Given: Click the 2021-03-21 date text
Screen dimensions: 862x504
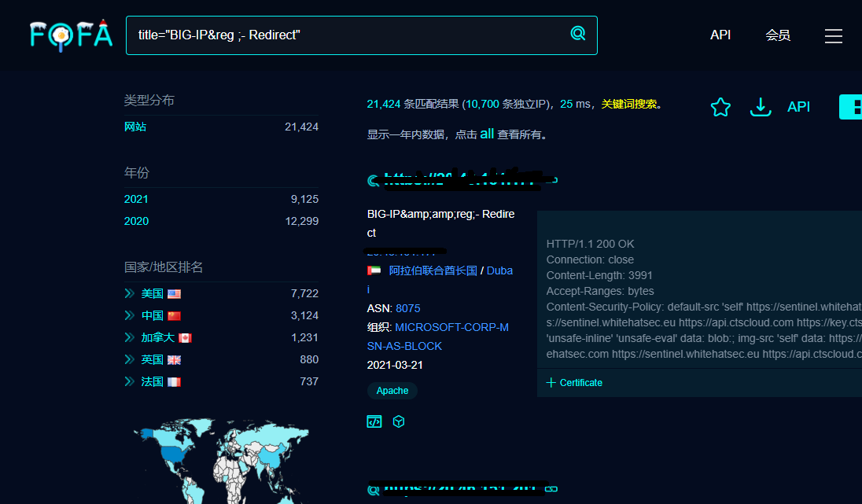Looking at the screenshot, I should click(x=395, y=365).
